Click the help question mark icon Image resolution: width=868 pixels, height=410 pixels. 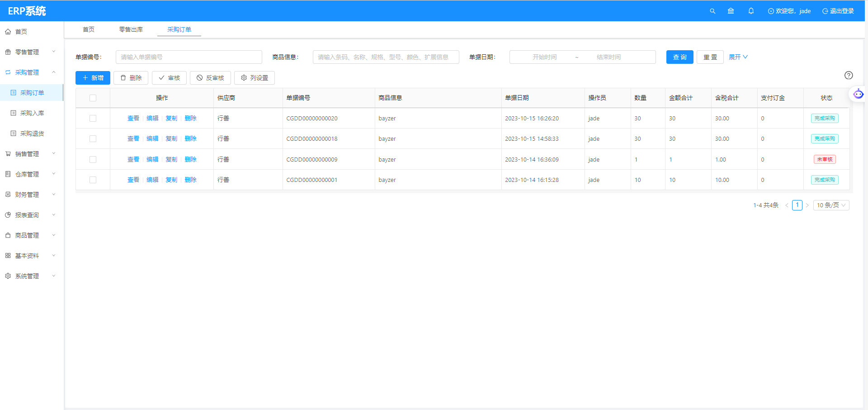[x=849, y=75]
